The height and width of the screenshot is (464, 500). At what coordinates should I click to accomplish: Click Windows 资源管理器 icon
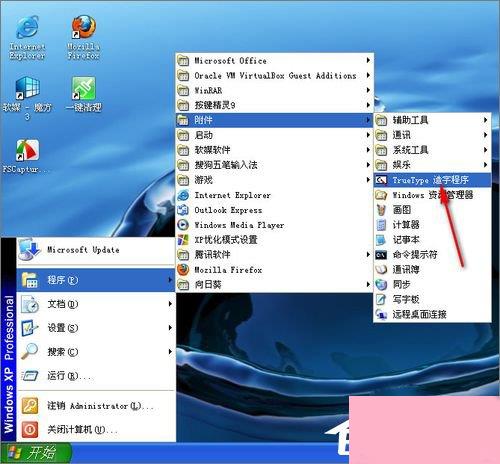(381, 195)
